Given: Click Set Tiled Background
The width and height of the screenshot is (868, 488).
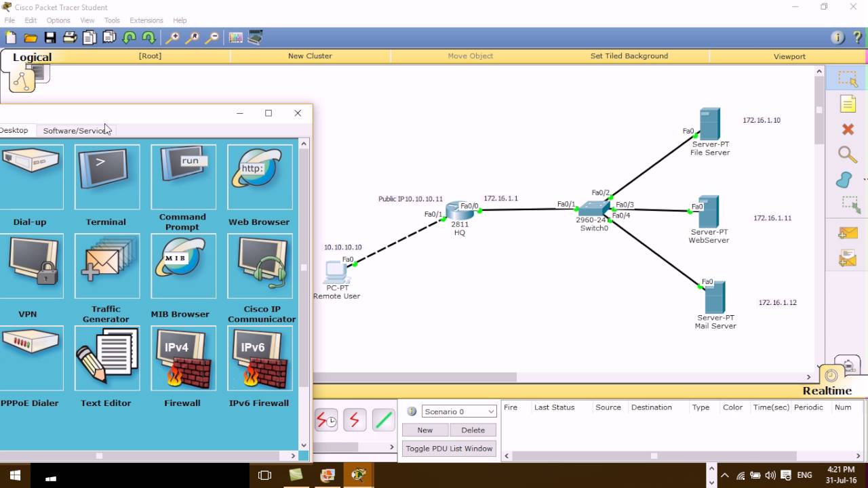Looking at the screenshot, I should [629, 56].
